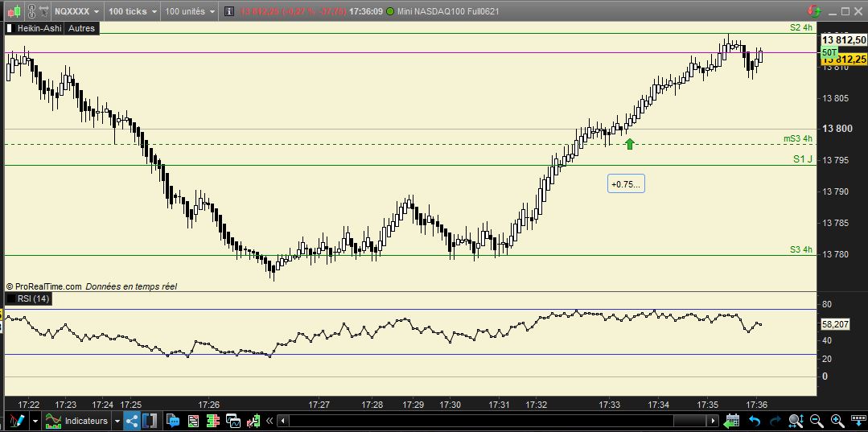Screen dimensions: 868x432
Task: Click the Mini NASDAQ100 Full0621 title
Action: click(448, 11)
